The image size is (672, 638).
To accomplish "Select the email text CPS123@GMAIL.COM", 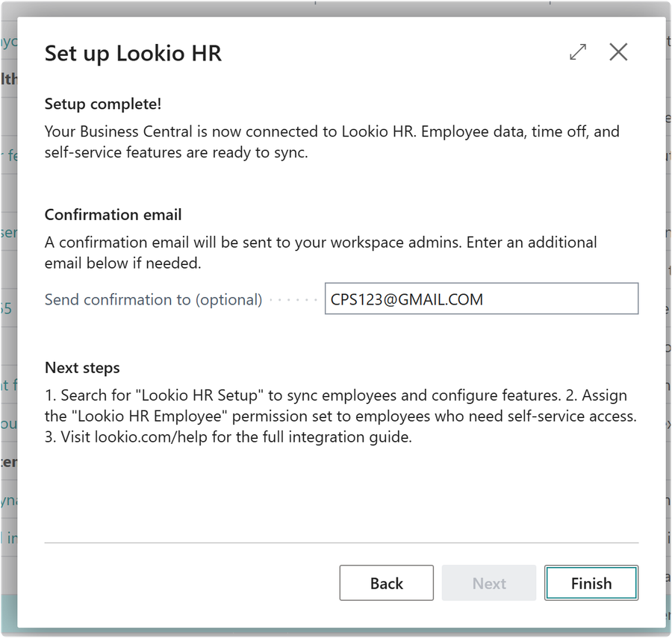I will pos(408,298).
